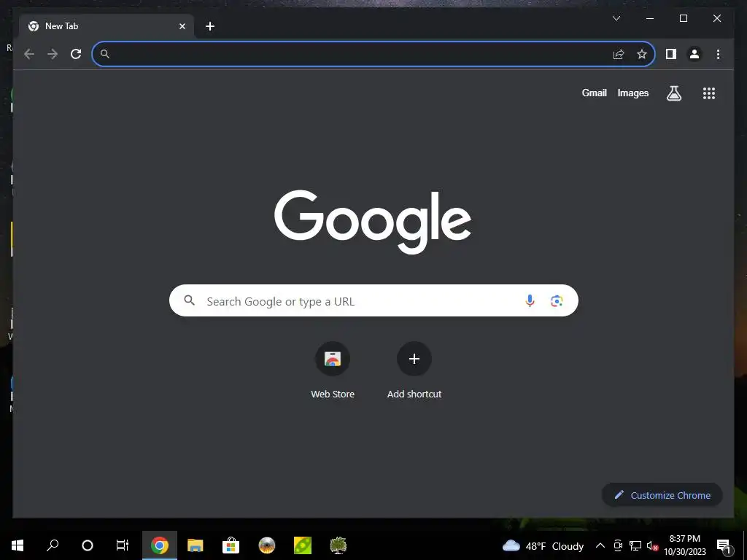The image size is (747, 560).
Task: Open Images link
Action: point(632,93)
